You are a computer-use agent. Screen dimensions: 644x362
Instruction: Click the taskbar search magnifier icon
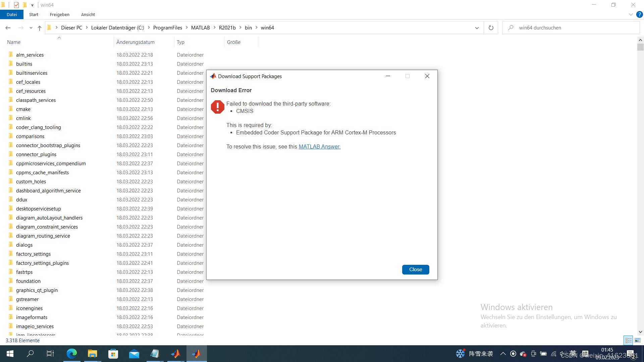(30, 354)
